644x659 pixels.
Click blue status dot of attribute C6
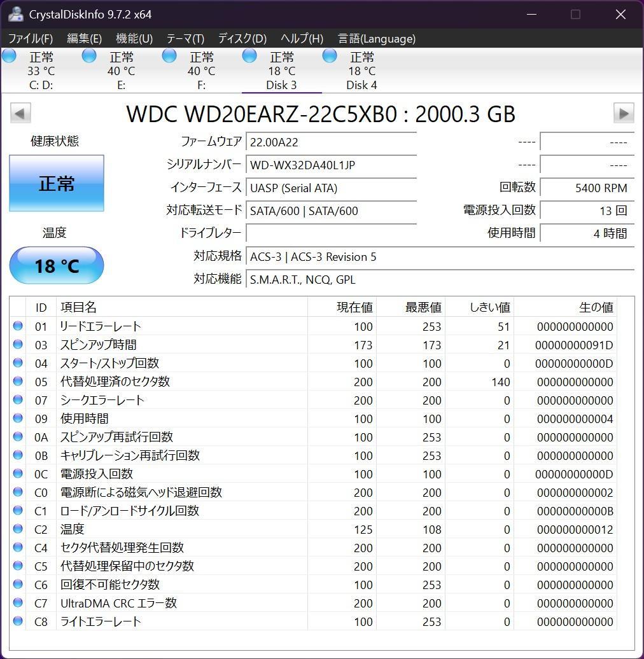(18, 584)
